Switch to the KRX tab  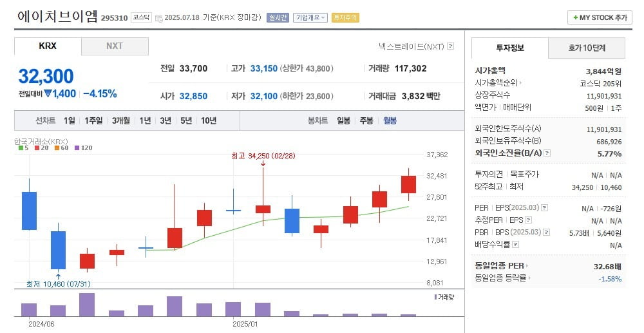pos(48,46)
